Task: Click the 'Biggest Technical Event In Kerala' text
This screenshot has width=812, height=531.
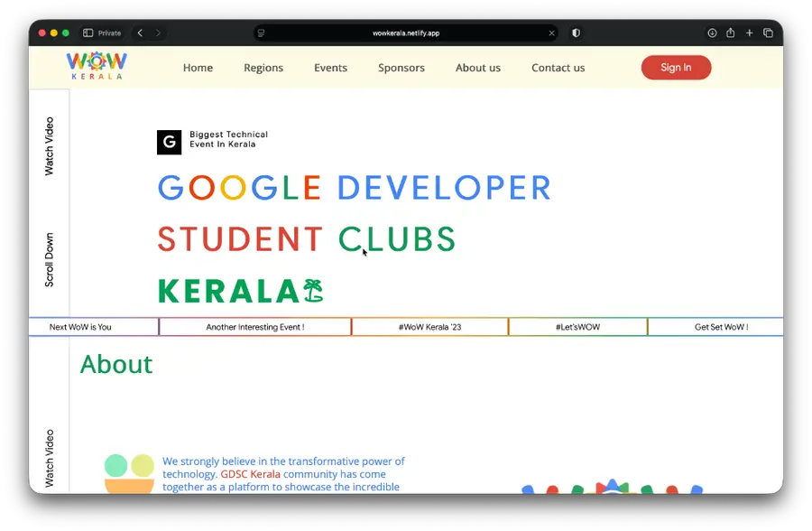Action: click(x=228, y=139)
